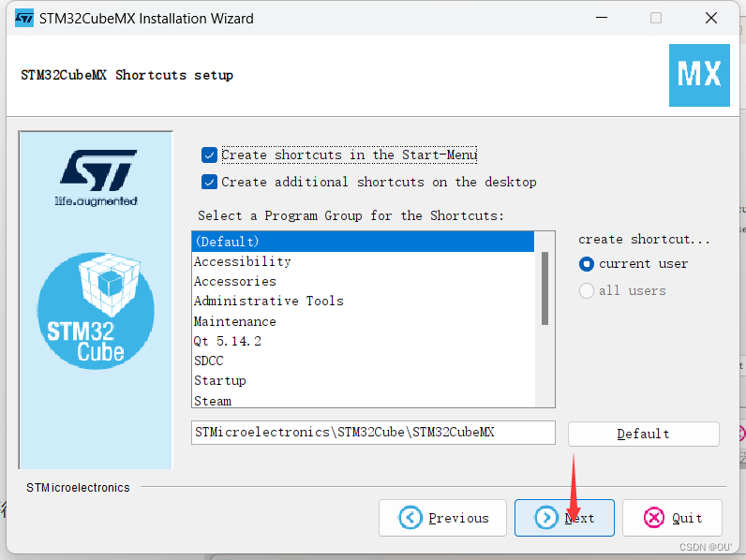Viewport: 746px width, 560px height.
Task: Click the Quit red X icon
Action: [654, 517]
